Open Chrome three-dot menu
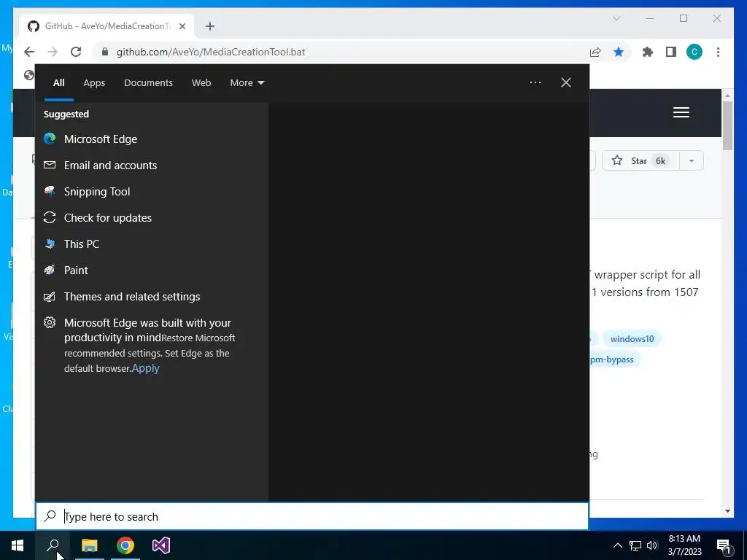 click(x=718, y=52)
